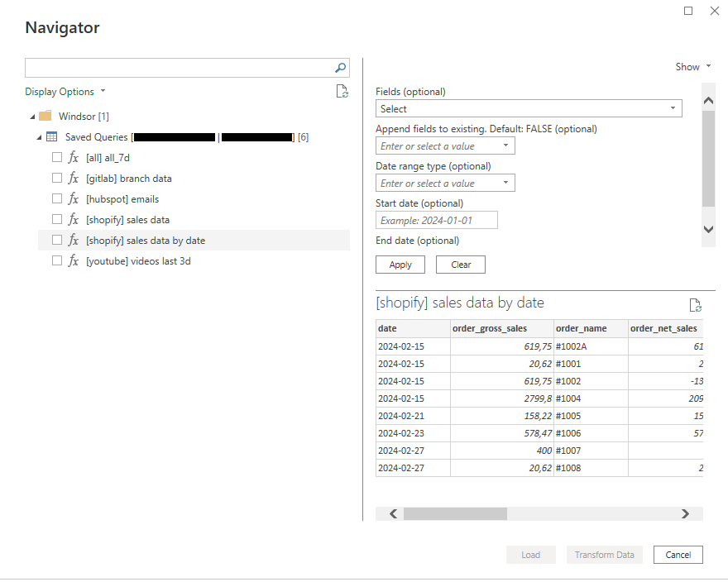Check the [shopify] sales data checkbox
Viewport: 728px width, 582px height.
pos(57,218)
